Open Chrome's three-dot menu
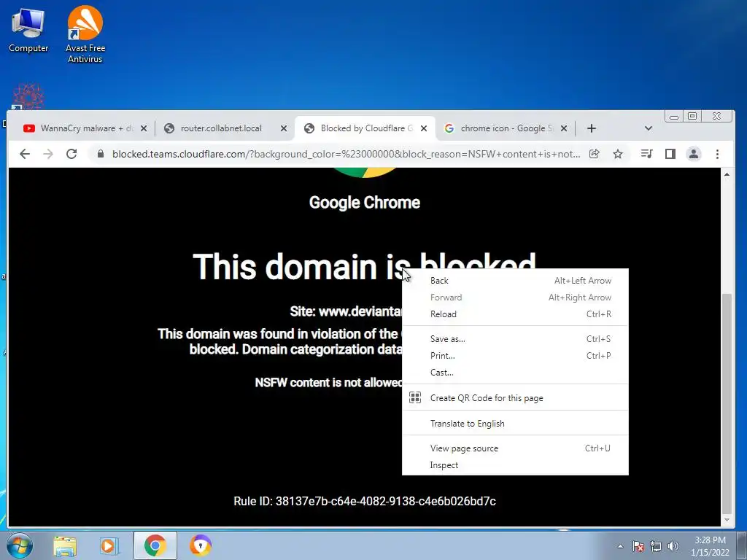This screenshot has width=747, height=560. (717, 154)
